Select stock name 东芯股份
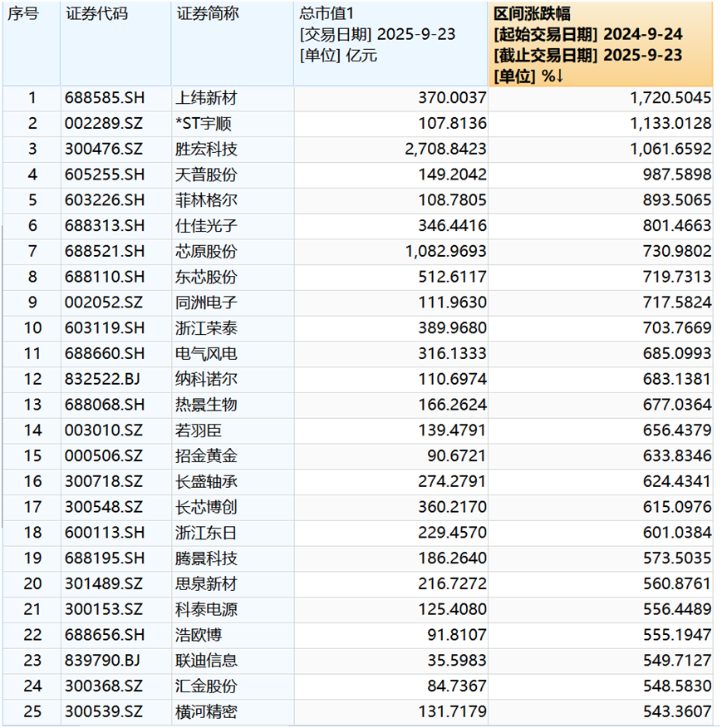 (206, 277)
